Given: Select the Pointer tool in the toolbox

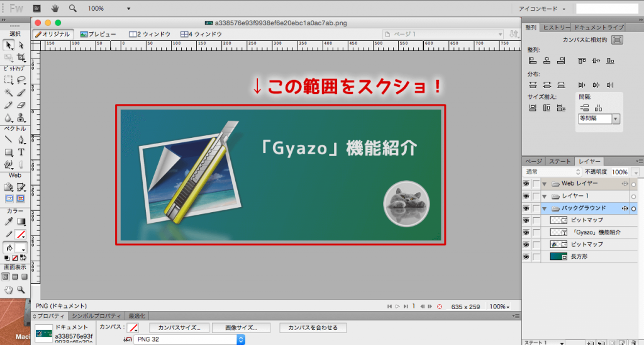Looking at the screenshot, I should (x=8, y=45).
